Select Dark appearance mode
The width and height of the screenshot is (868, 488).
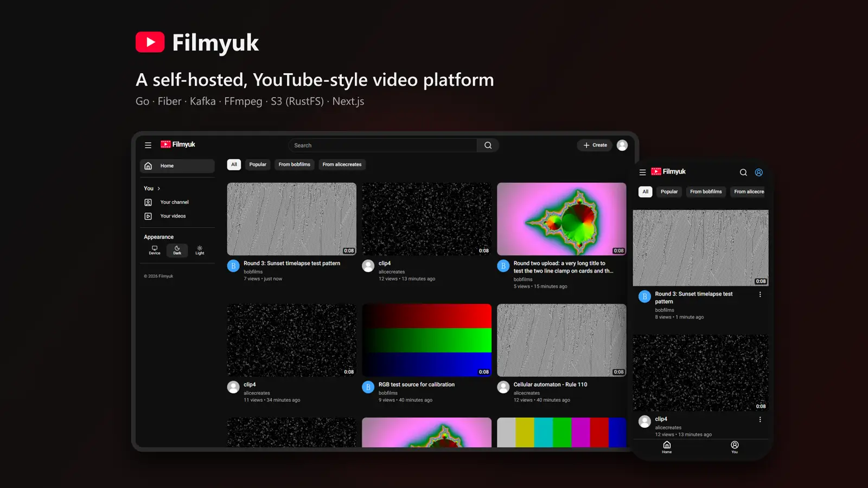[x=177, y=250]
